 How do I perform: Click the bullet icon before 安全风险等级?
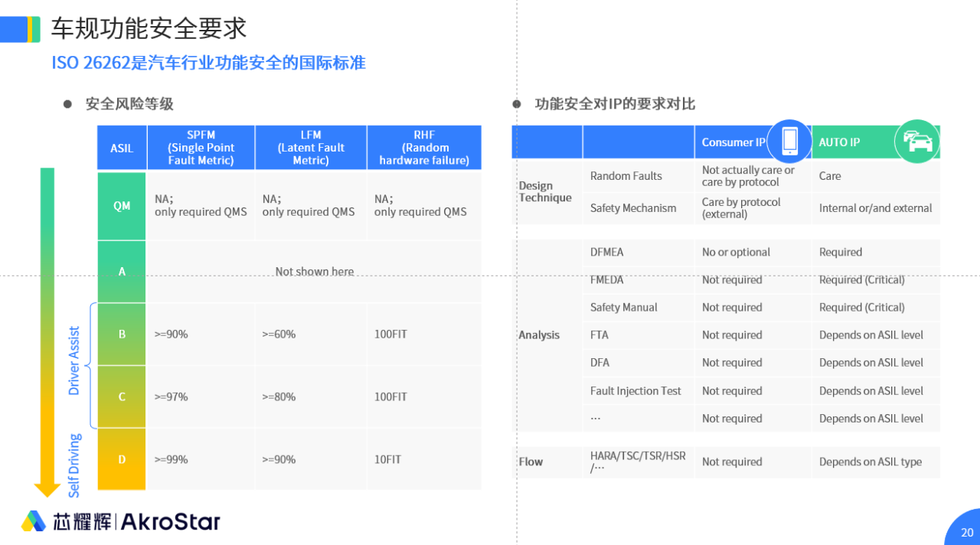pyautogui.click(x=68, y=104)
